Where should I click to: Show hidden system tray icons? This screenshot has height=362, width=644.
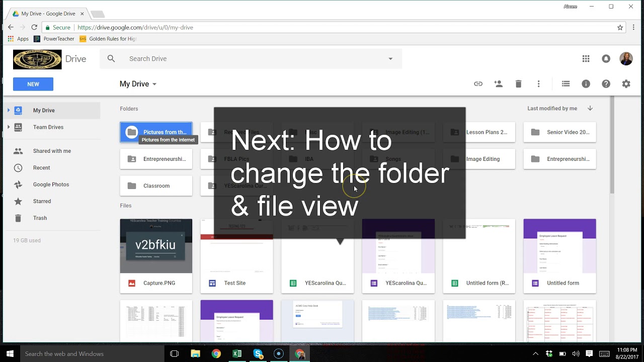coord(535,353)
